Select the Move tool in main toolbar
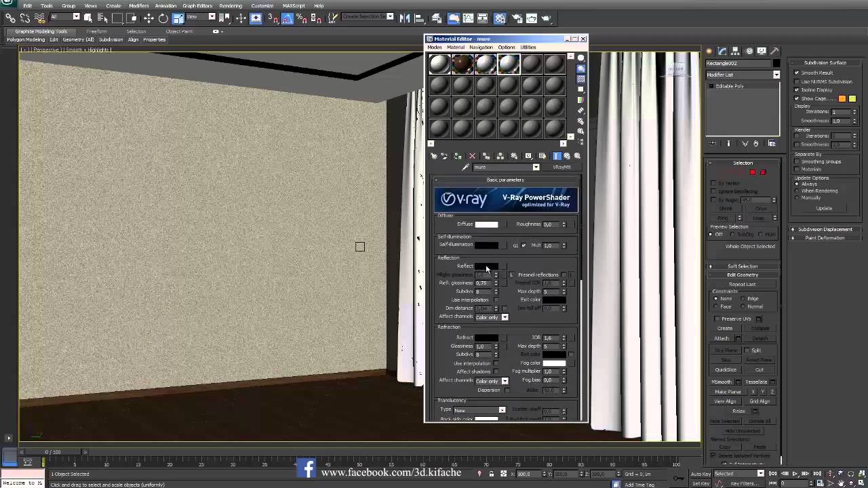 click(149, 18)
